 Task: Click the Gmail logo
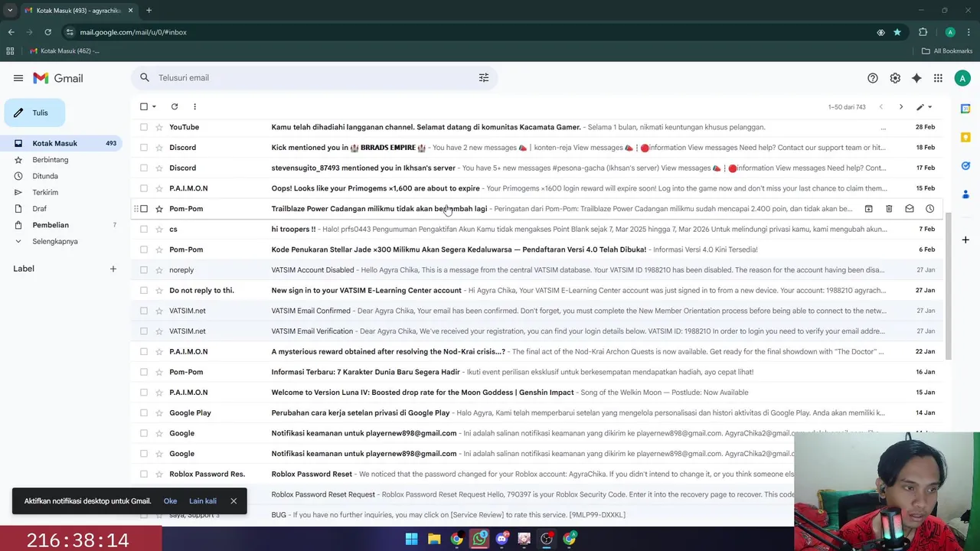pyautogui.click(x=58, y=78)
